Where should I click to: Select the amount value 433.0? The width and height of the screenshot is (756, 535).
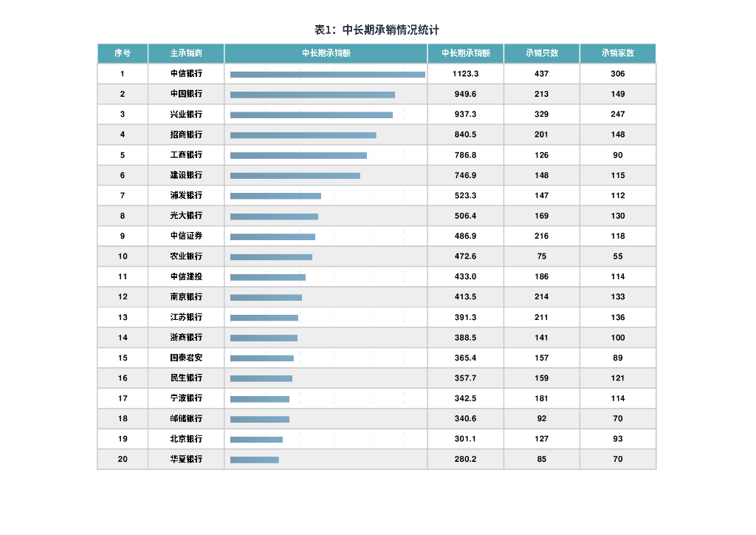[465, 276]
